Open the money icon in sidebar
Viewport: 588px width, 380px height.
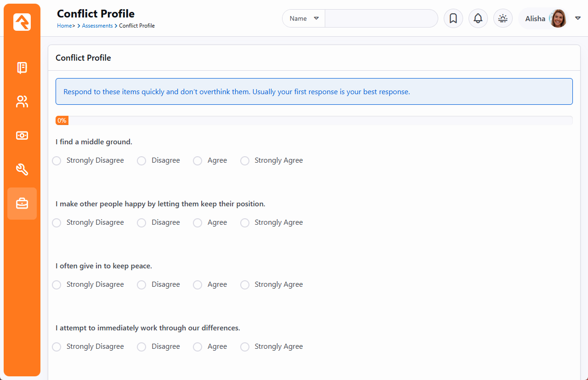pos(22,136)
